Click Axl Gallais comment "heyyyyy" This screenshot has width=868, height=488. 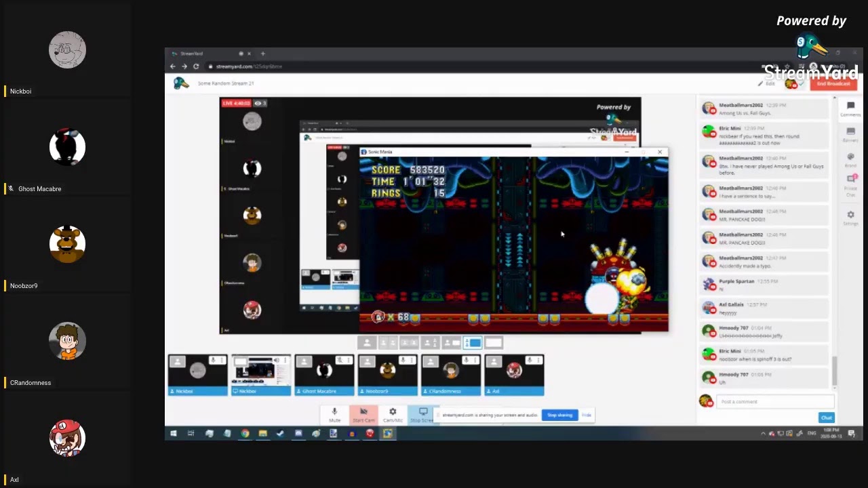pyautogui.click(x=764, y=308)
